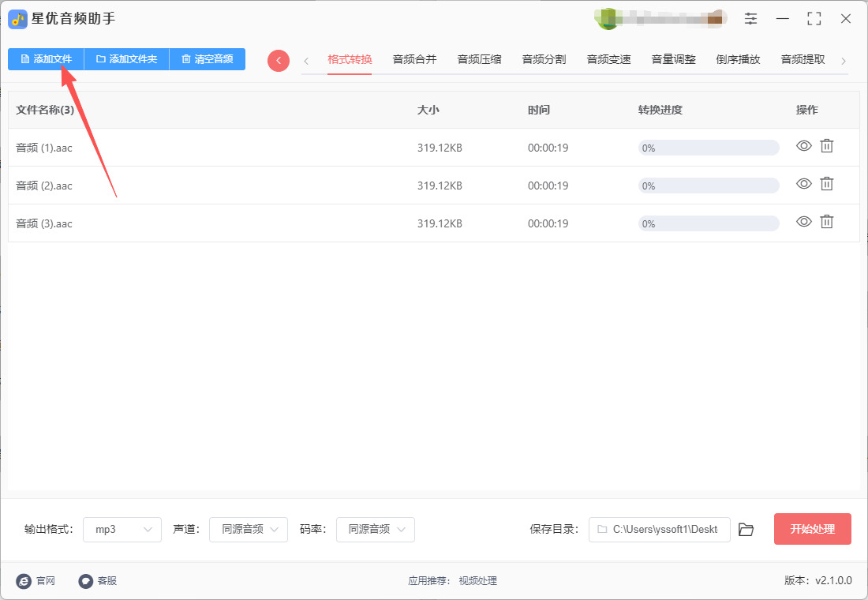Open the 声道 channel dropdown
This screenshot has width=868, height=600.
[x=249, y=530]
